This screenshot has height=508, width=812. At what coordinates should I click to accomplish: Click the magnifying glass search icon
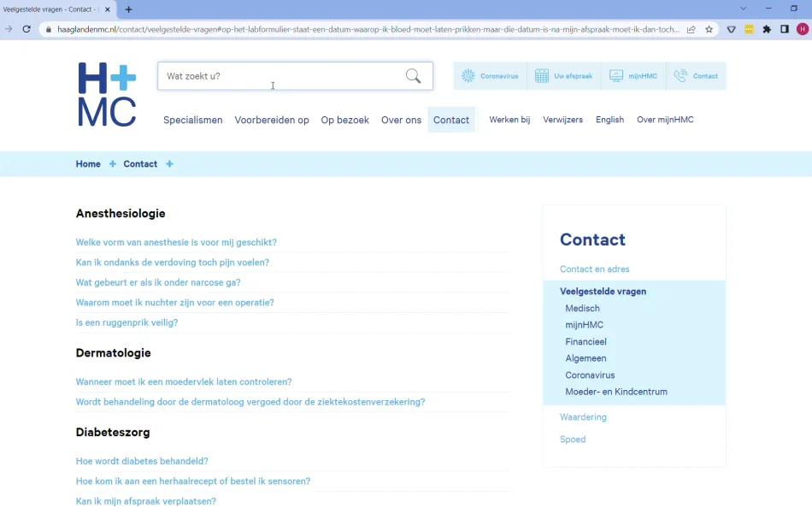point(413,76)
